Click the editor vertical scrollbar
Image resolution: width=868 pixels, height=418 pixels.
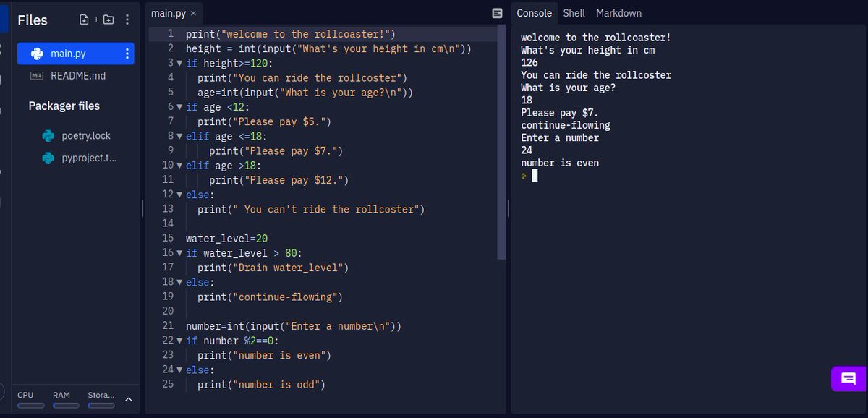pyautogui.click(x=501, y=143)
